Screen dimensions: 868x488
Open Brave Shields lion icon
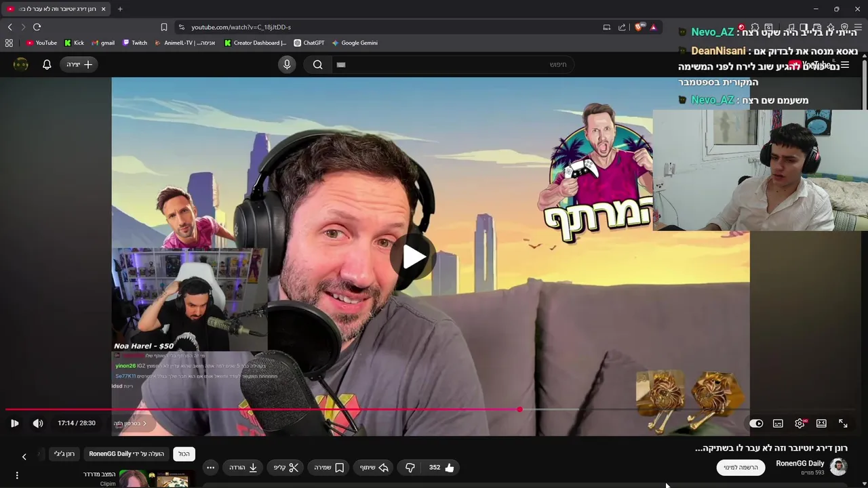639,27
